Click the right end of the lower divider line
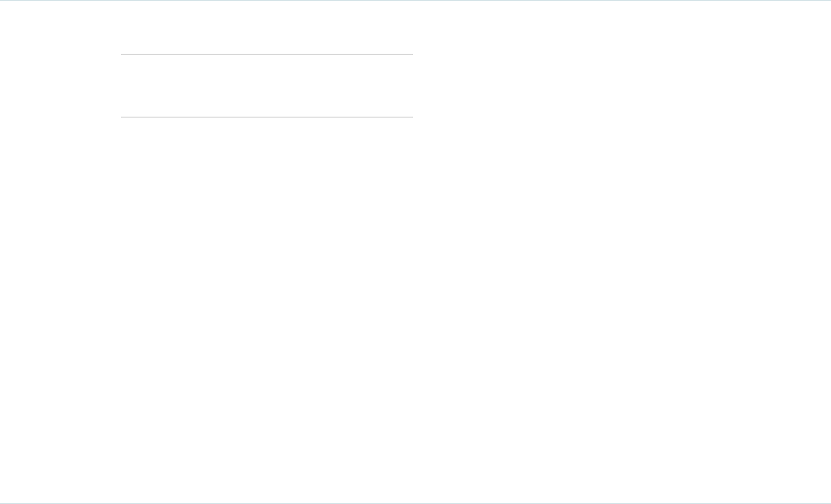The height and width of the screenshot is (504, 831). click(411, 117)
